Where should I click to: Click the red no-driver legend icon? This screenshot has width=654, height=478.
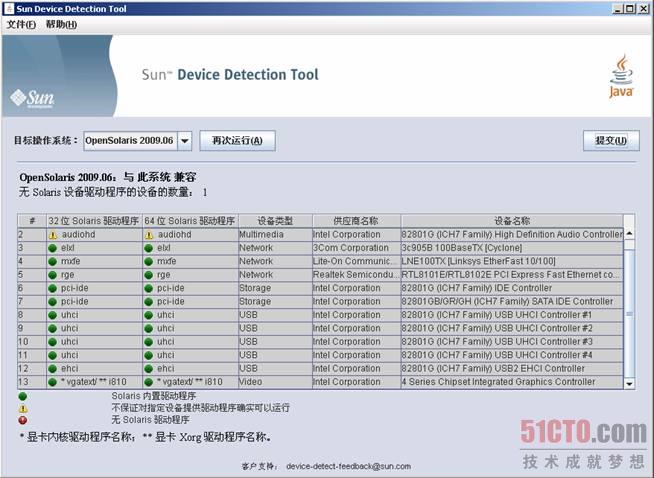[x=23, y=420]
